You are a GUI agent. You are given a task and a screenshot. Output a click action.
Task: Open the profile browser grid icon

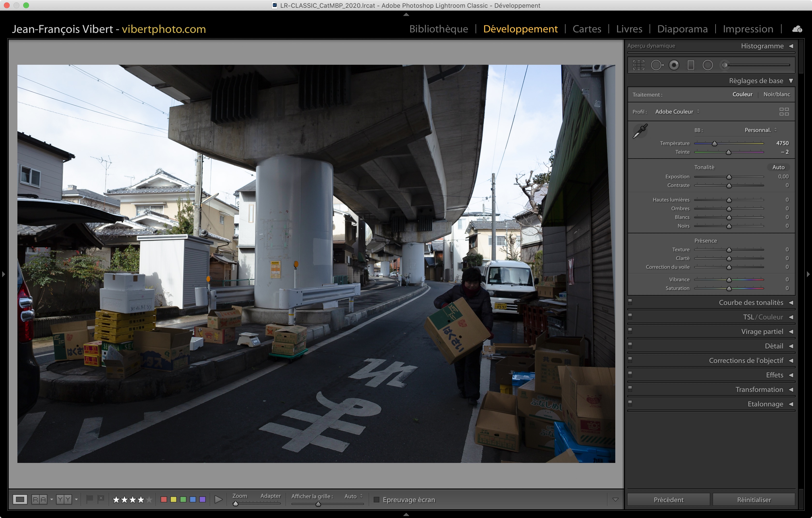point(784,112)
